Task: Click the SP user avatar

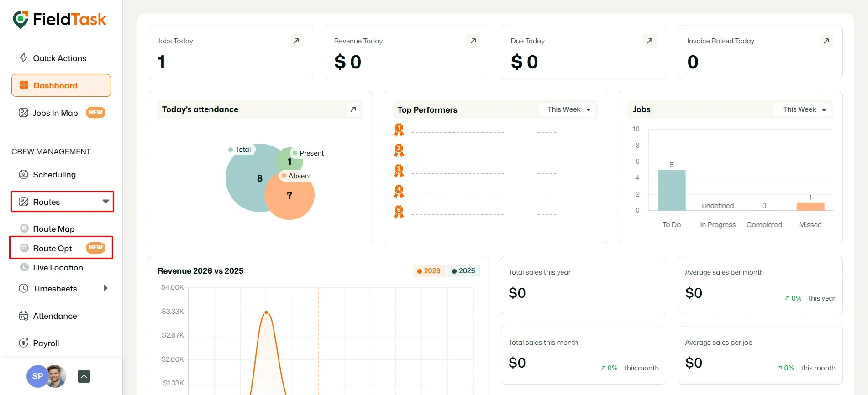Action: click(37, 376)
